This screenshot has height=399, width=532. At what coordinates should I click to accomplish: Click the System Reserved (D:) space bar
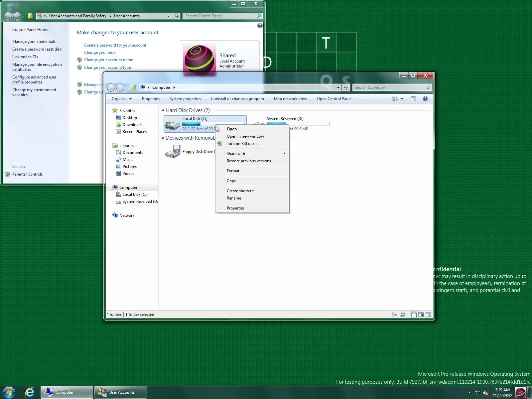click(x=298, y=124)
